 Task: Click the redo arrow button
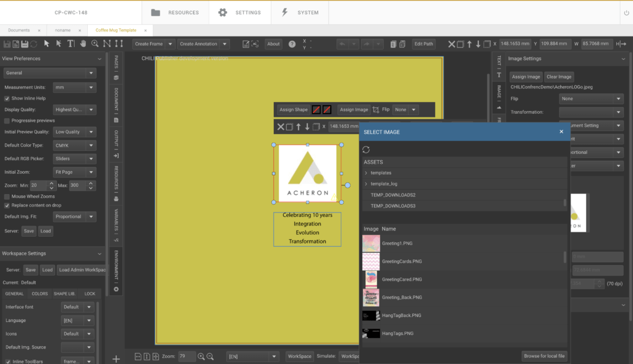click(366, 44)
